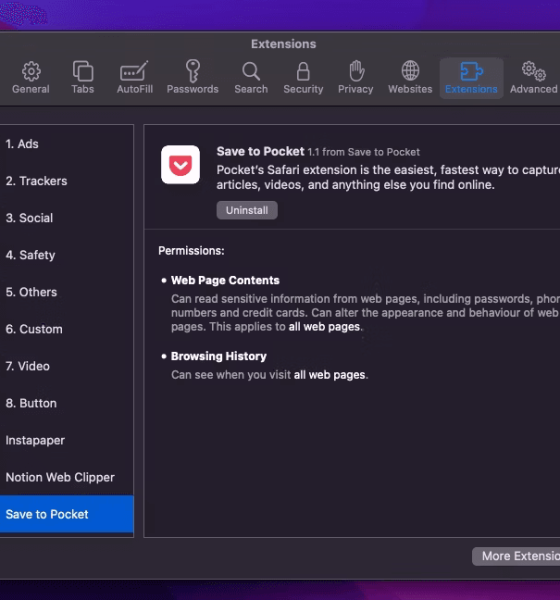
Task: Click the More Extensions button
Action: pyautogui.click(x=516, y=556)
